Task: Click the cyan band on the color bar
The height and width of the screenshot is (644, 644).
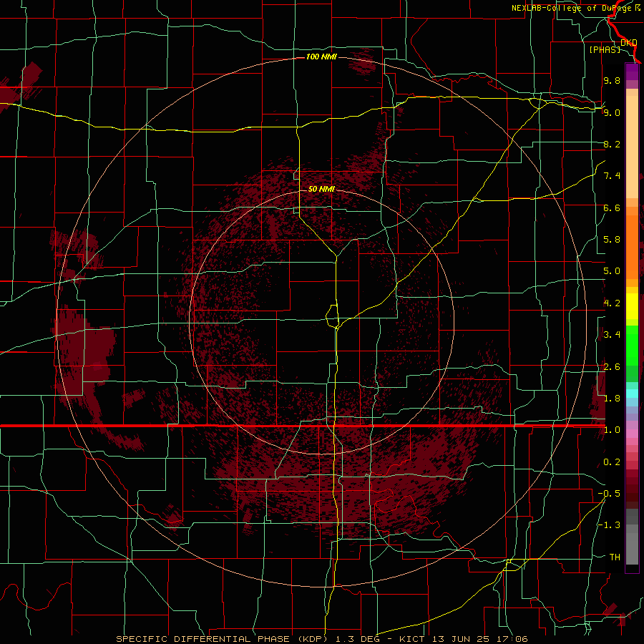Action: [632, 394]
